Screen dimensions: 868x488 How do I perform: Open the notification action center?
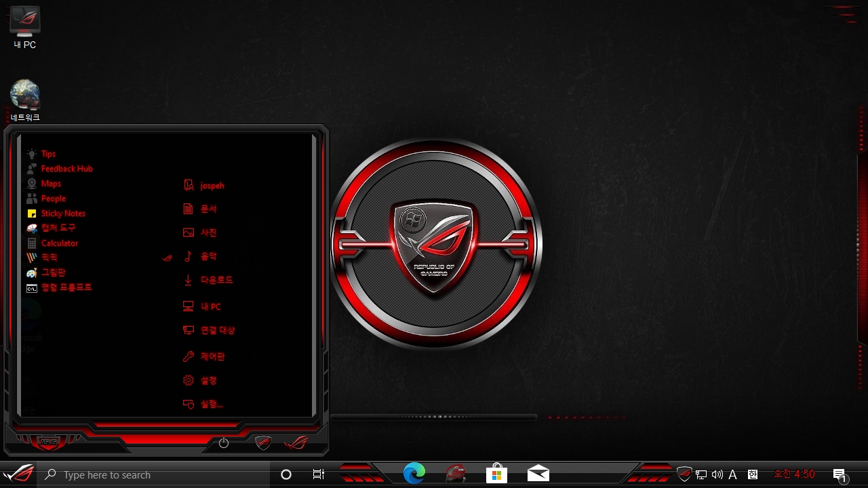click(840, 475)
